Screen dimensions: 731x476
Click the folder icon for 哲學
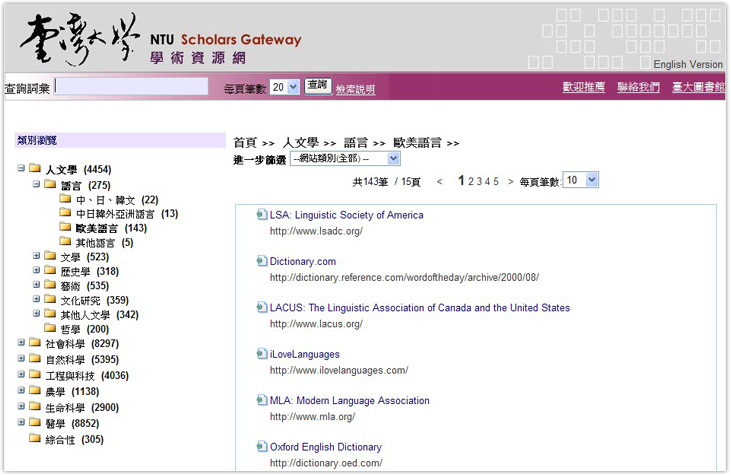coord(50,328)
